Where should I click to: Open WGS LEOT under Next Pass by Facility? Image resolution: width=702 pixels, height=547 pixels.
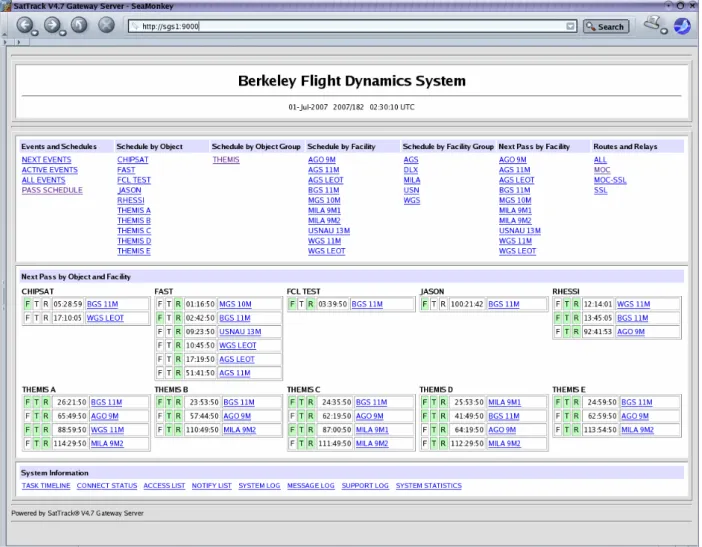coord(517,251)
